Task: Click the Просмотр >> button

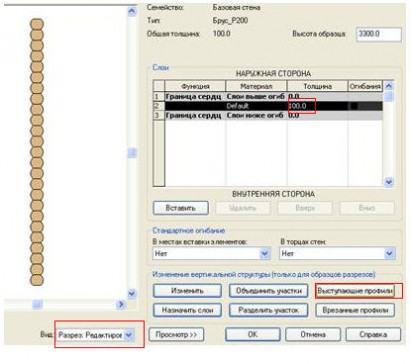Action: (x=176, y=334)
